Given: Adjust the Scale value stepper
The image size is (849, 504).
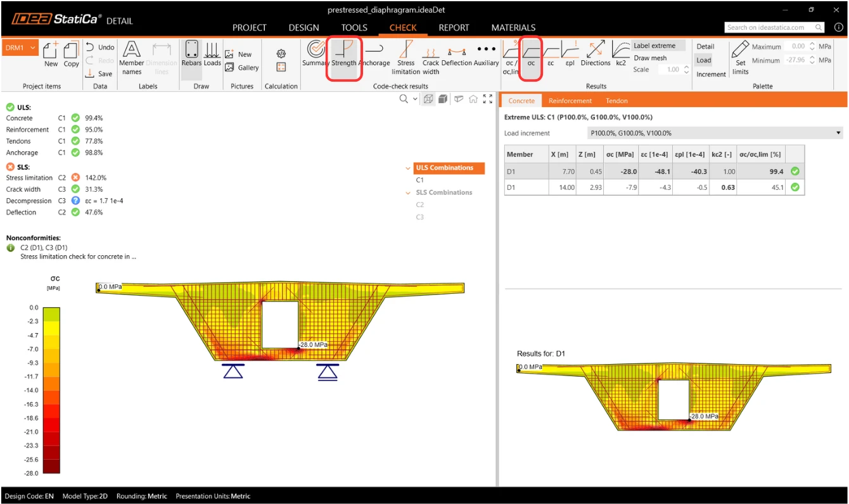Looking at the screenshot, I should [687, 70].
